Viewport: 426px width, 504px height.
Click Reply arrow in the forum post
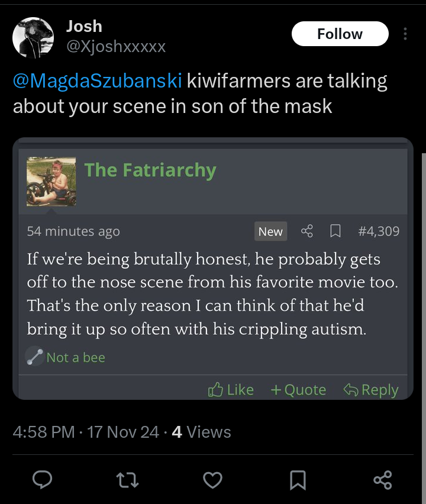tap(371, 390)
